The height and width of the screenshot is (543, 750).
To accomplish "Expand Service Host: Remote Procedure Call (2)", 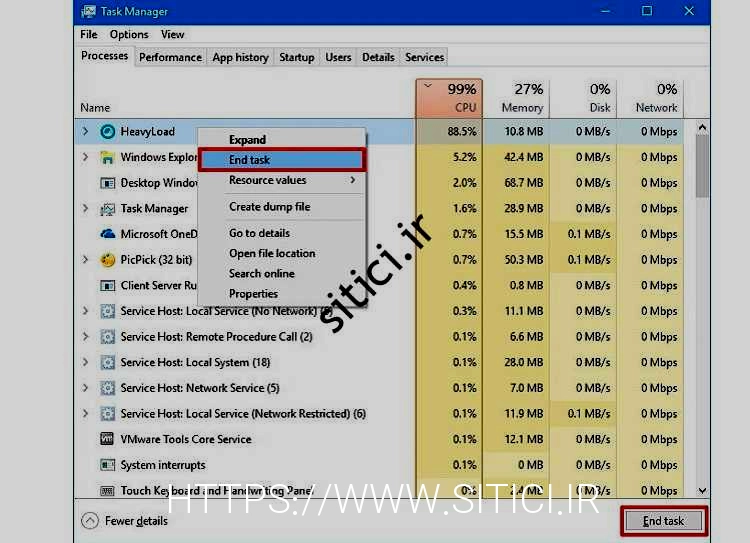I will pyautogui.click(x=85, y=336).
